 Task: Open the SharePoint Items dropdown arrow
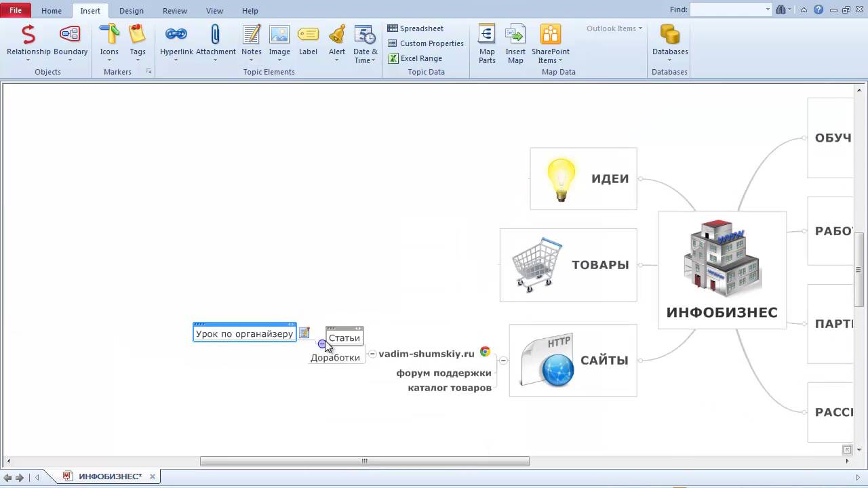(x=560, y=61)
